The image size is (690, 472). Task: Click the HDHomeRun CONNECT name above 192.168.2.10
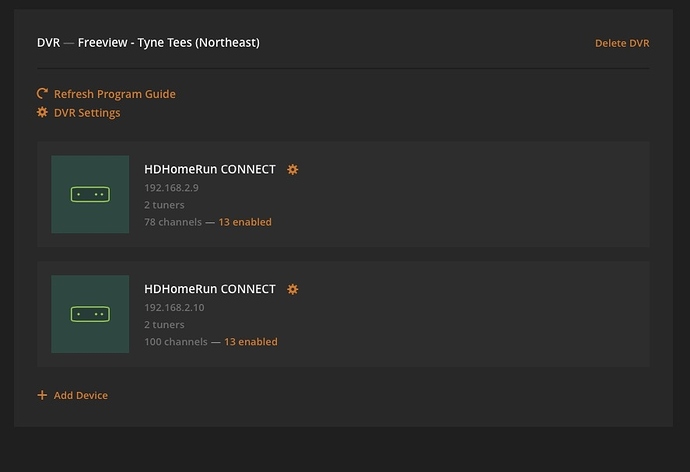click(x=210, y=290)
